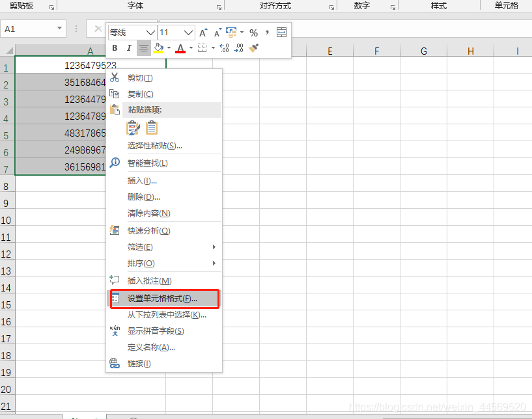This screenshot has width=532, height=419.
Task: Click the copy pages icon
Action: tap(115, 94)
